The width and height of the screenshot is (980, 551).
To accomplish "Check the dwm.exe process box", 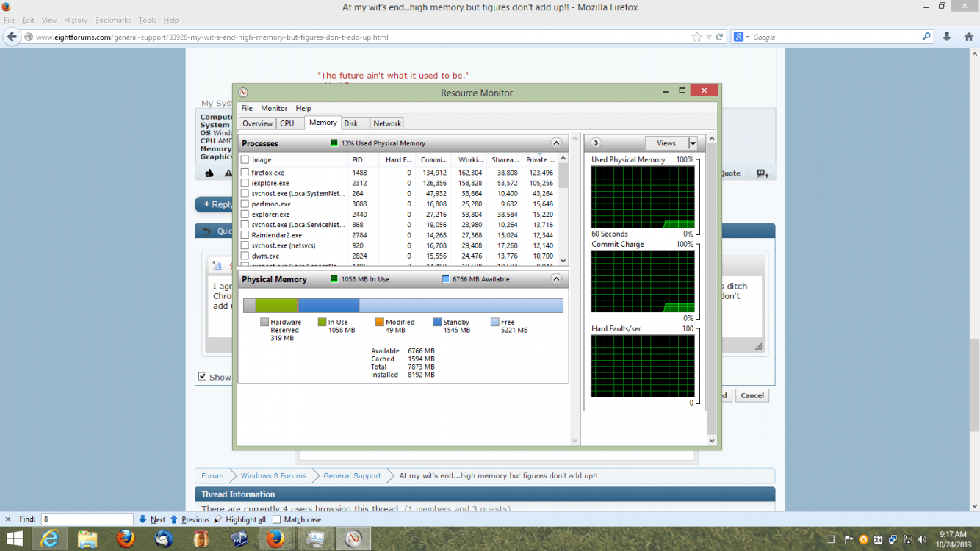I will (x=245, y=256).
